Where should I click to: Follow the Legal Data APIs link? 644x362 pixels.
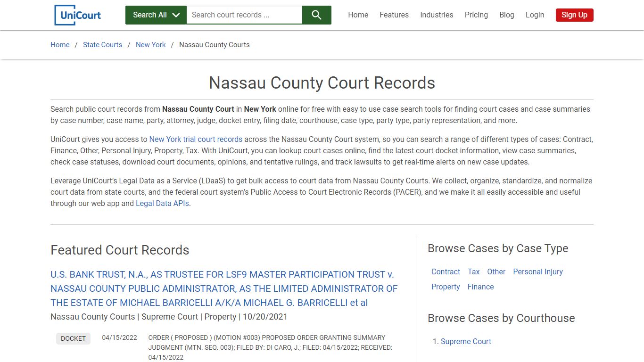coord(162,204)
